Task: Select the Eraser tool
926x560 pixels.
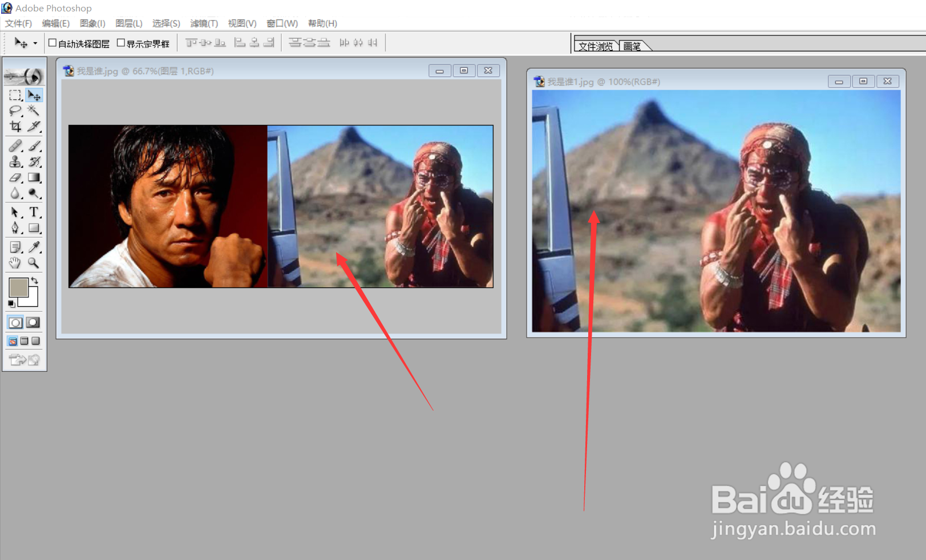Action: pos(15,178)
